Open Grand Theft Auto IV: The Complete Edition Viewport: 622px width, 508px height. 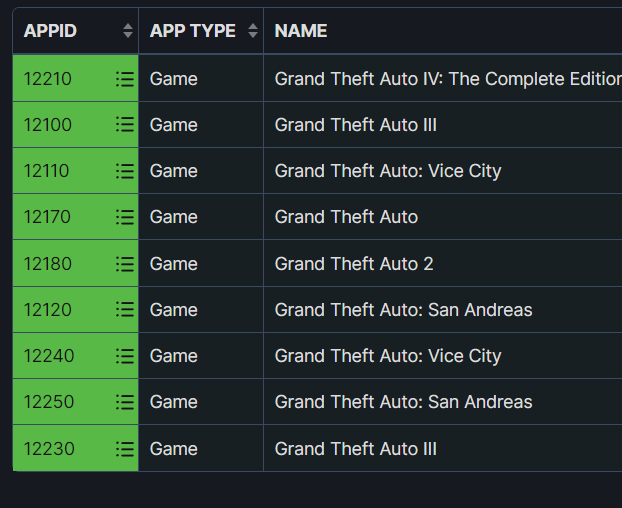coord(448,79)
